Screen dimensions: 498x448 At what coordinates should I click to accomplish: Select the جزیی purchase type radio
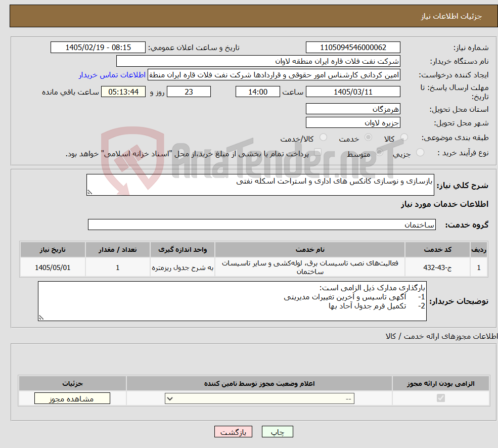click(420, 152)
